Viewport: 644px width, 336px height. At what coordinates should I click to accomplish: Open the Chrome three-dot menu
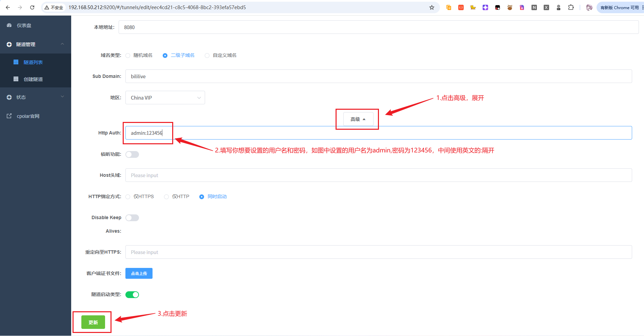(x=642, y=7)
